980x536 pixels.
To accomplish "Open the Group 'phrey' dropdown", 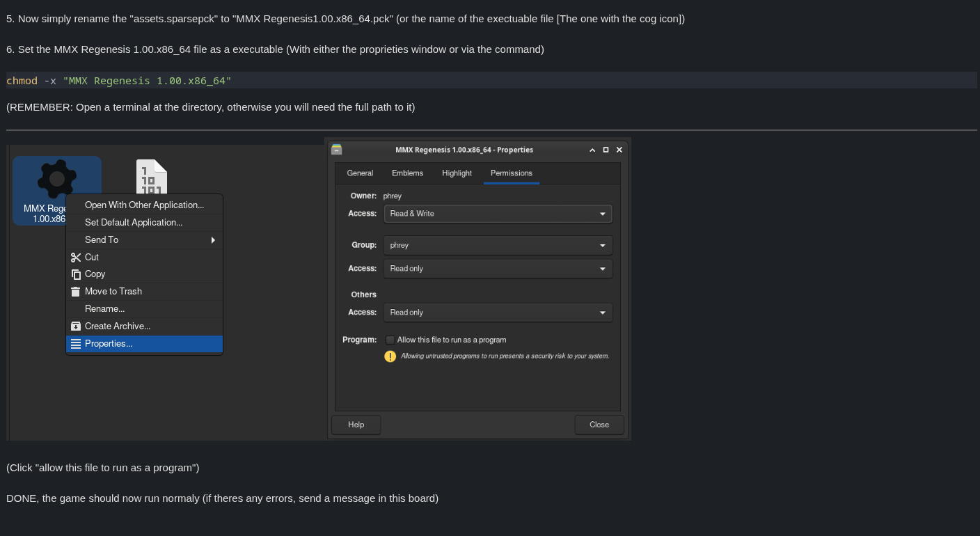I will point(498,245).
